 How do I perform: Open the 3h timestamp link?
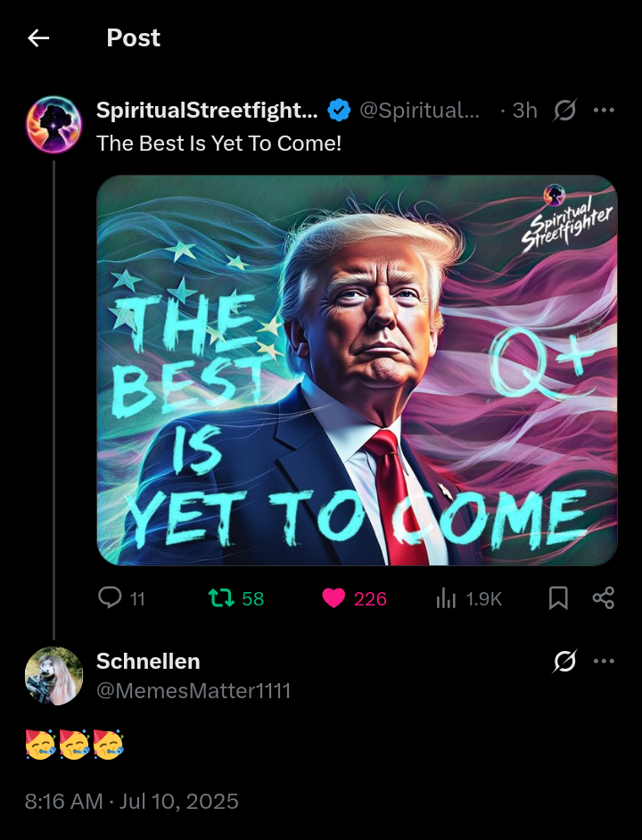tap(524, 111)
